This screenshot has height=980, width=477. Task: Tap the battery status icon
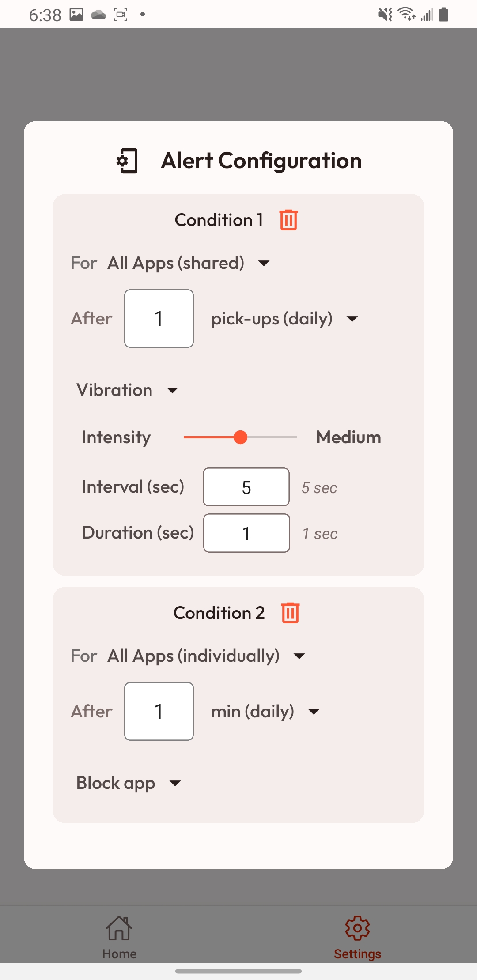click(x=444, y=15)
